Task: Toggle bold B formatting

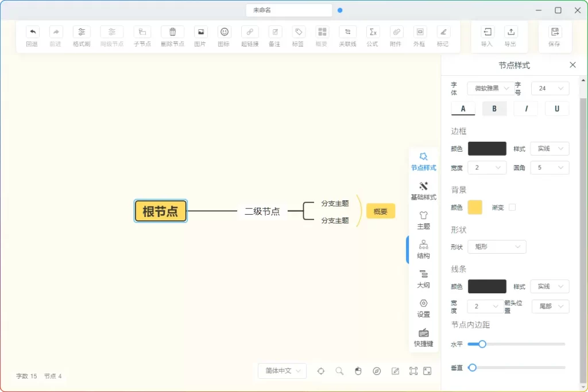Action: (494, 108)
